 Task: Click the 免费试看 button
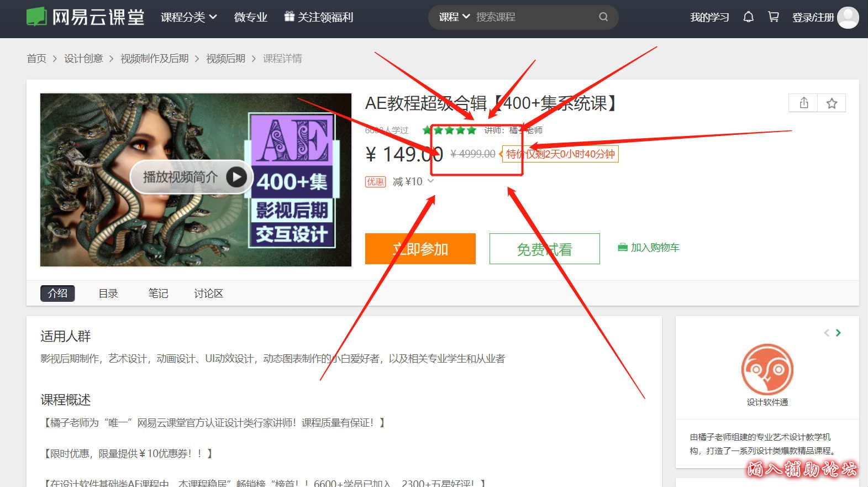545,249
